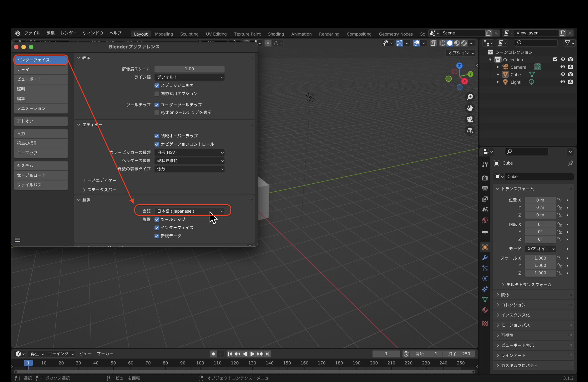
Task: Click the Blender logo menu icon
Action: [x=17, y=33]
